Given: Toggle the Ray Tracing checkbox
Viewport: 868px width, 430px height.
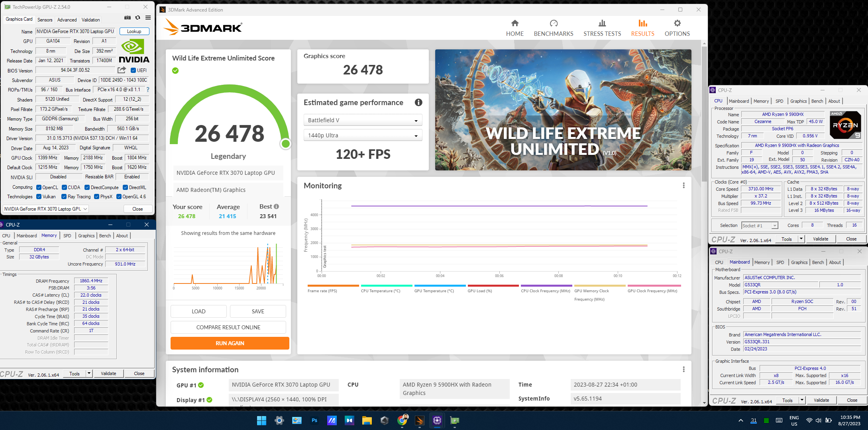Looking at the screenshot, I should [64, 197].
